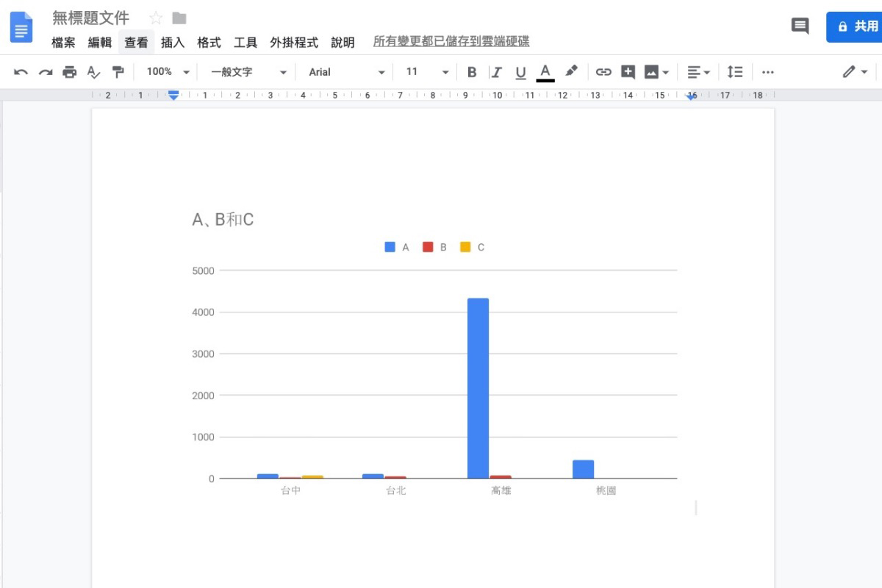
Task: Open the 插入 menu
Action: coord(172,43)
